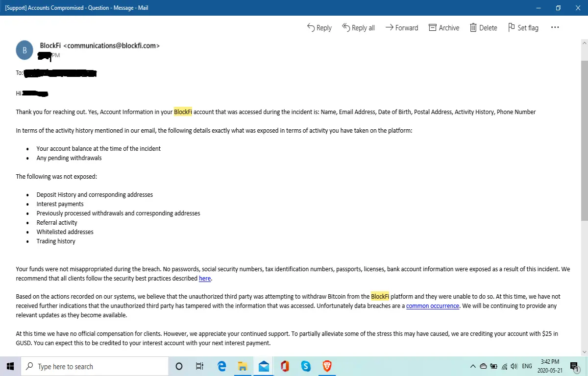Click the taskbar clock showing 3:42 PM
Viewport: 588px width, 376px height.
[551, 366]
